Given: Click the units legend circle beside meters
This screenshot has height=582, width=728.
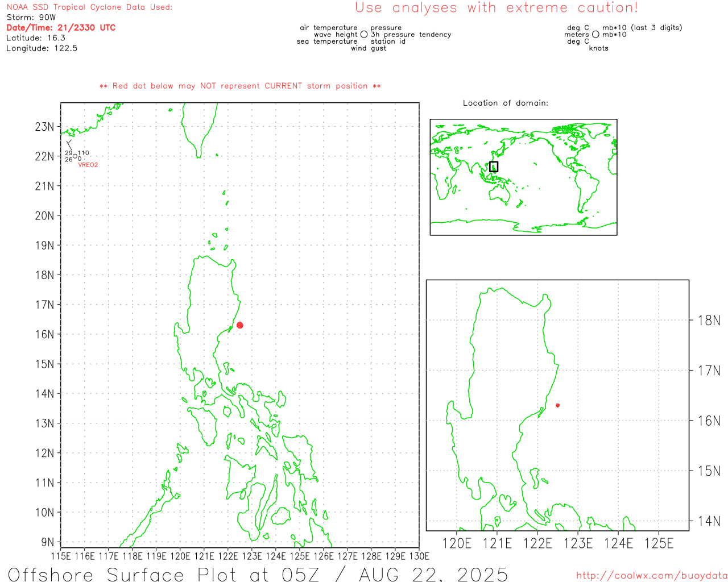Looking at the screenshot, I should coord(595,35).
